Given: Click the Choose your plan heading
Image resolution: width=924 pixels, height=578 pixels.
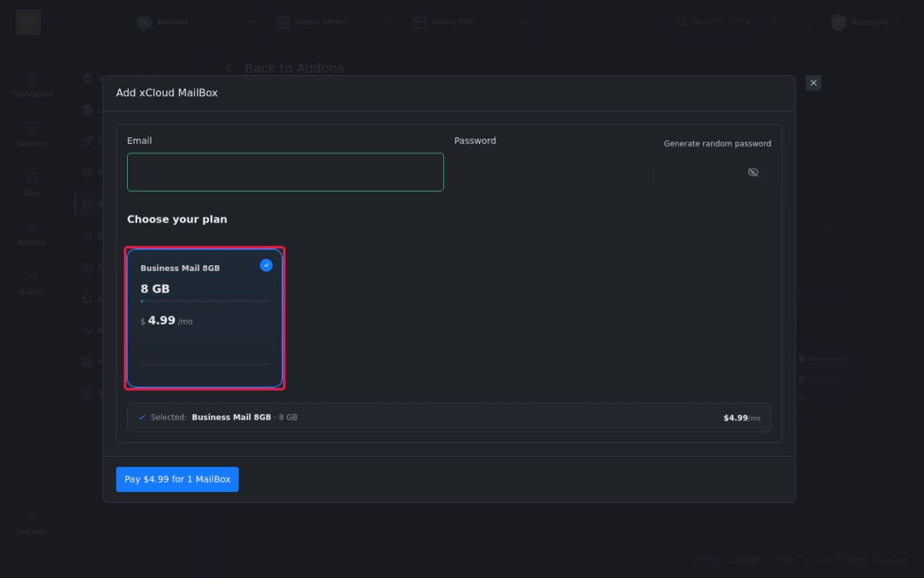Looking at the screenshot, I should (177, 219).
